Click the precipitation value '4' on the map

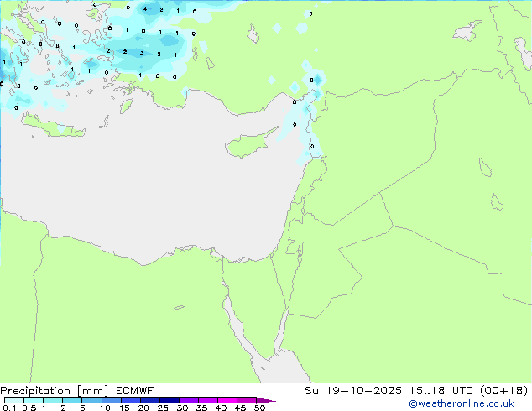(x=145, y=9)
